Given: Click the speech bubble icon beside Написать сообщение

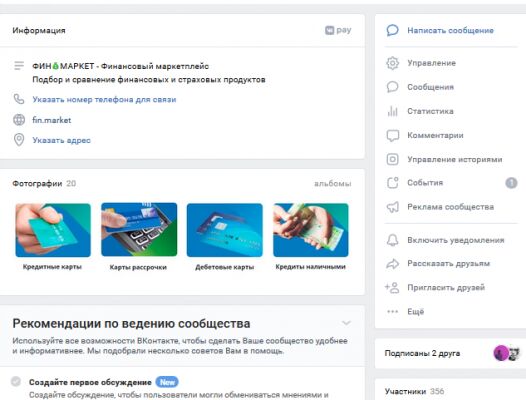Looking at the screenshot, I should (392, 30).
